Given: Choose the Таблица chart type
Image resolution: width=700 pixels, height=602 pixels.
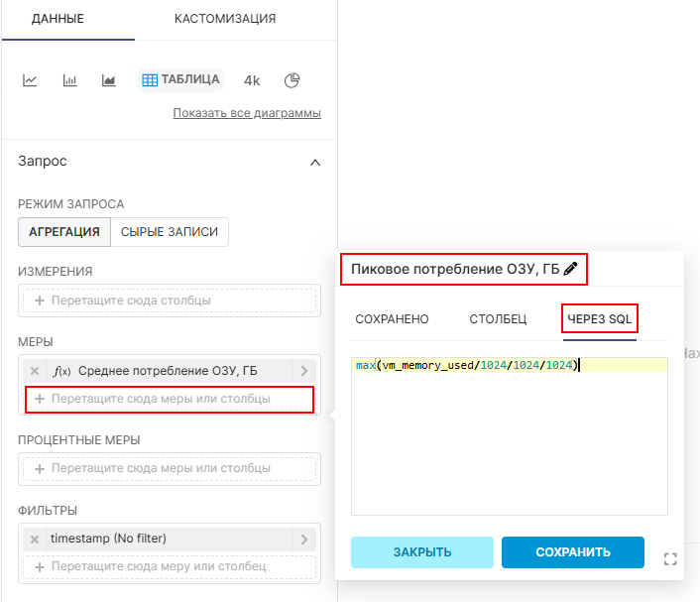Looking at the screenshot, I should [180, 80].
